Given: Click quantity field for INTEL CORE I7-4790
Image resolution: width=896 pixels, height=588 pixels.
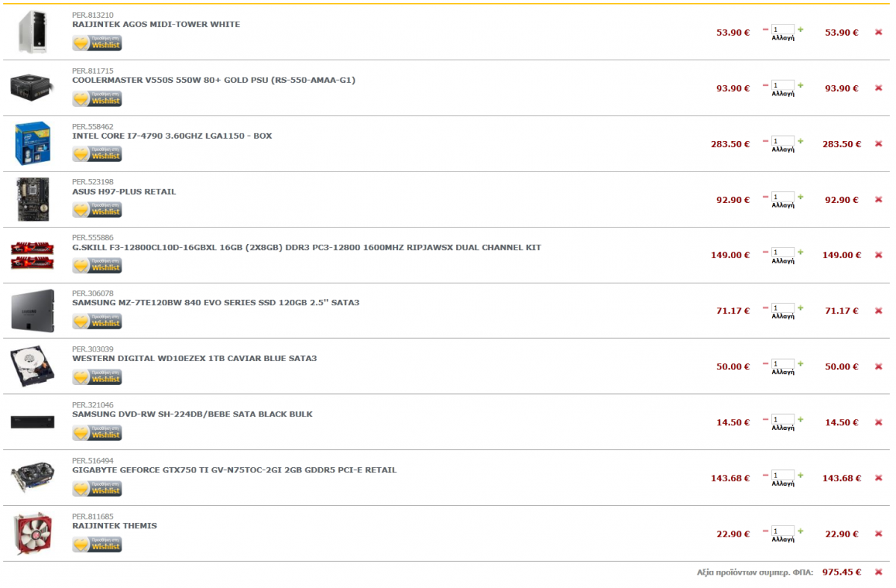Looking at the screenshot, I should tap(783, 141).
